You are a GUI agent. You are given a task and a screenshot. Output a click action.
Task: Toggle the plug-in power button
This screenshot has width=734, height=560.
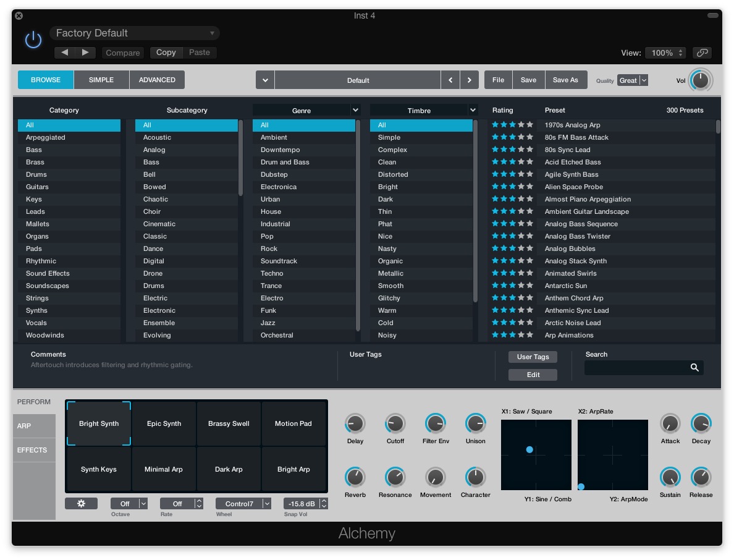pos(33,40)
